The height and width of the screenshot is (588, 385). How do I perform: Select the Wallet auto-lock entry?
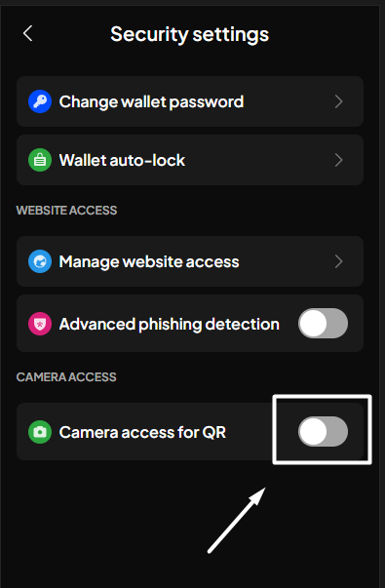tap(190, 160)
